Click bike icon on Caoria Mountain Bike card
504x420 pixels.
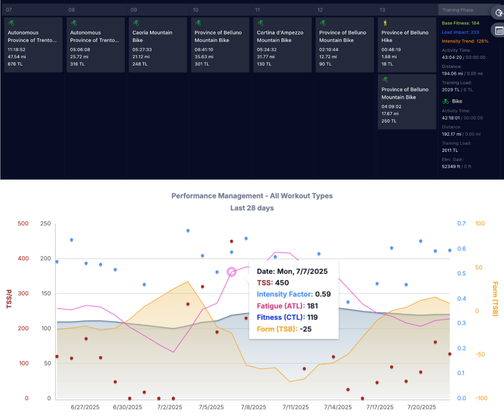tap(135, 23)
